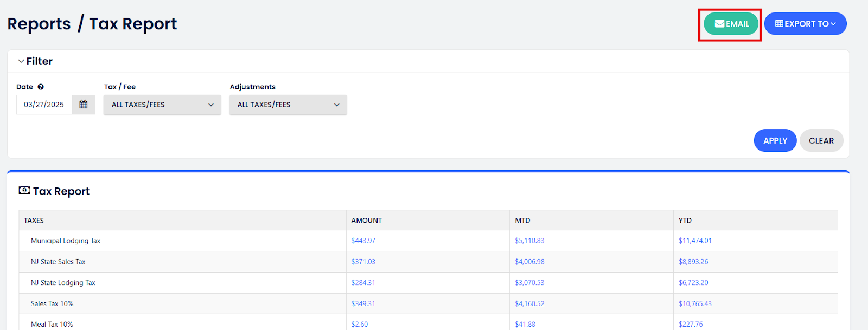This screenshot has height=330, width=868.
Task: Click the Reports breadcrumb title
Action: click(x=39, y=24)
